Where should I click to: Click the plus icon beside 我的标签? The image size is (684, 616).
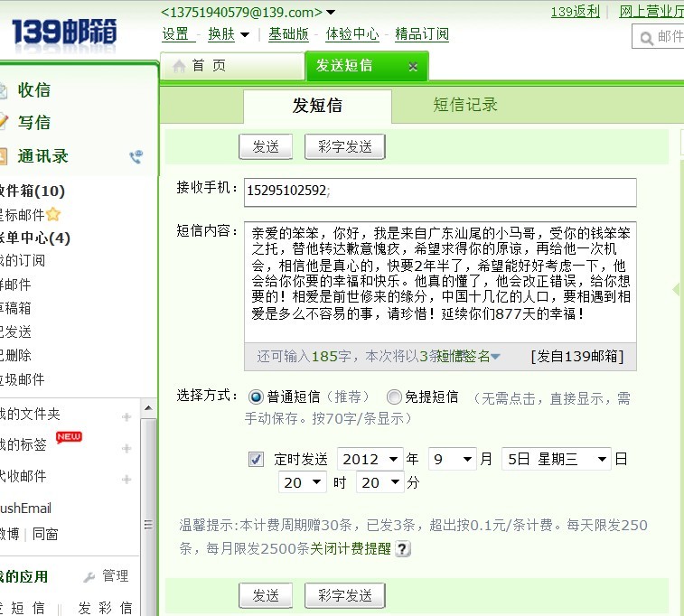[126, 448]
